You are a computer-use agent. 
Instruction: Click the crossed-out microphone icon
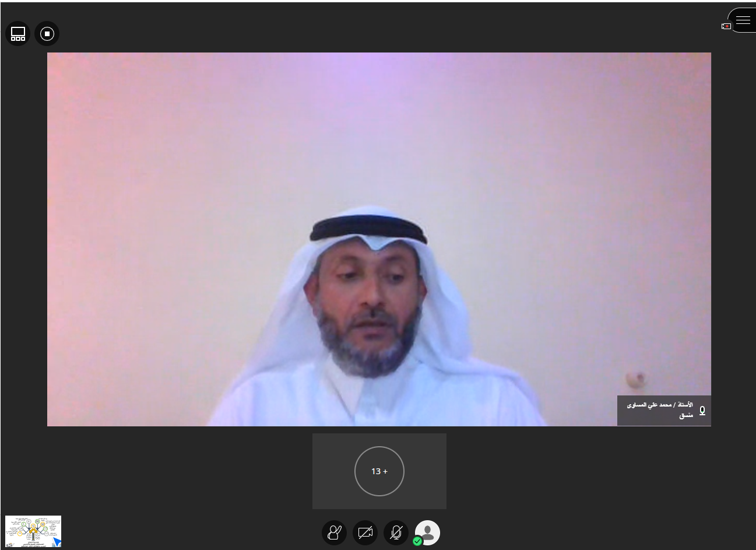pos(396,533)
